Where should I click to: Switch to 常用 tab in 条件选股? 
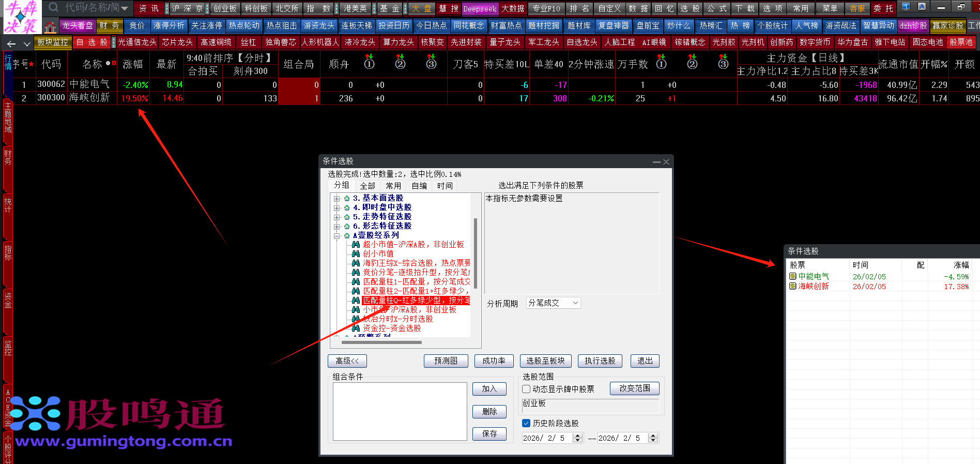[393, 186]
